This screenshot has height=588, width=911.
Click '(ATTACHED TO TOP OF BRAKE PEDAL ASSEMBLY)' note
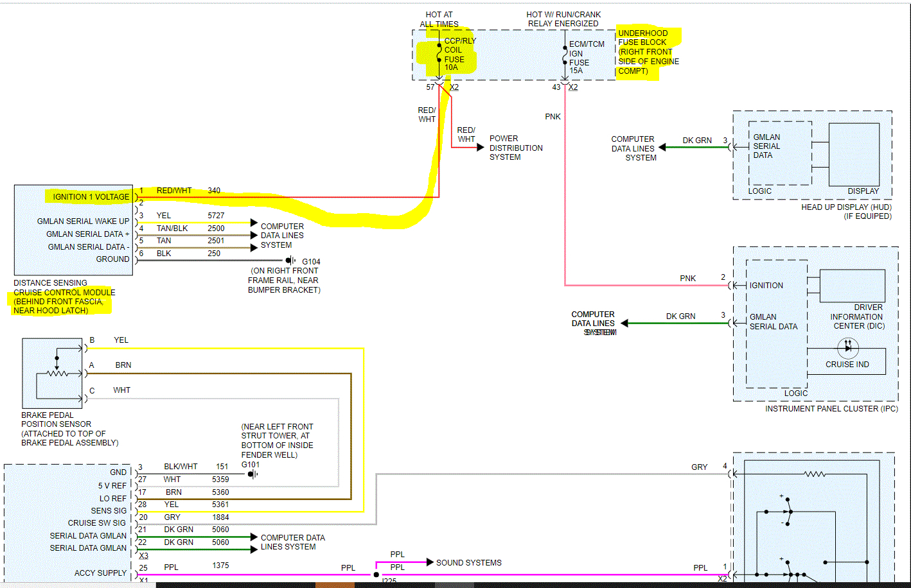tap(70, 438)
